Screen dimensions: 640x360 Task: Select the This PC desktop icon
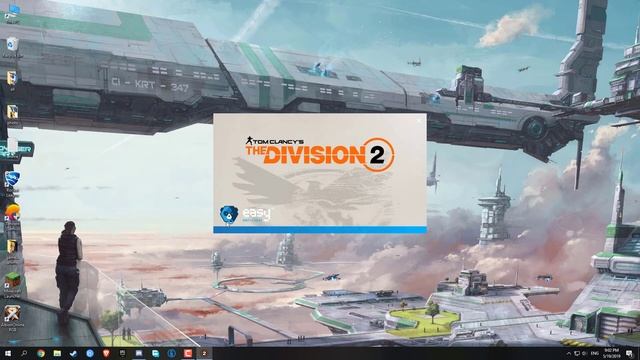tap(13, 12)
